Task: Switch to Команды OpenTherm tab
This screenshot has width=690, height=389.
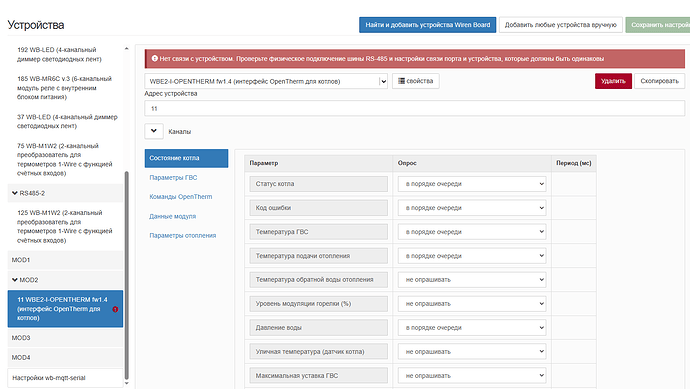Action: point(181,197)
